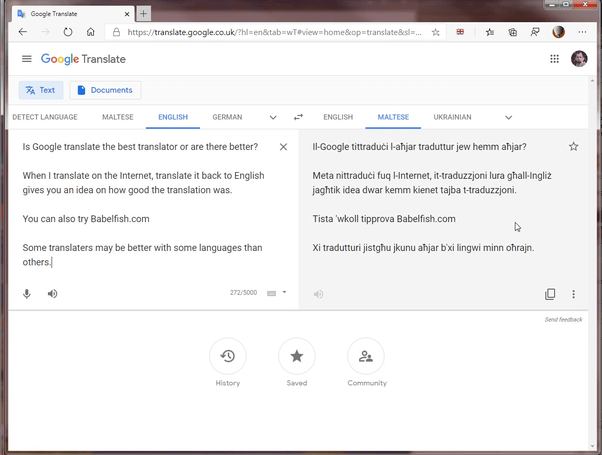Select English as source language
602x455 pixels.
point(173,117)
